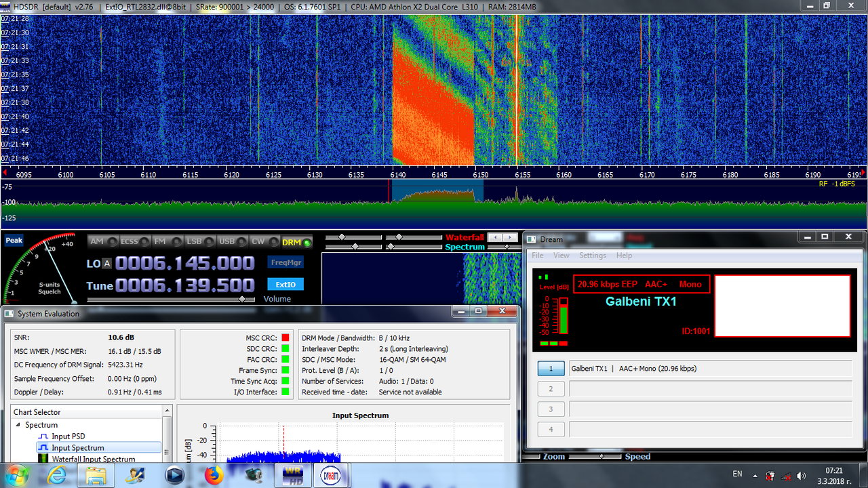Open Waterfall Input Spectrum chart icon
The height and width of the screenshot is (488, 868).
coord(43,459)
